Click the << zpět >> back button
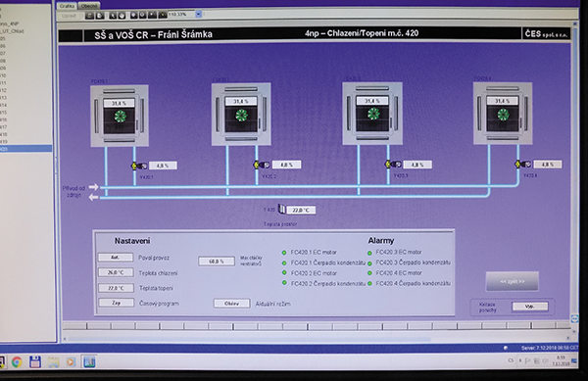The width and height of the screenshot is (588, 381). pyautogui.click(x=513, y=281)
